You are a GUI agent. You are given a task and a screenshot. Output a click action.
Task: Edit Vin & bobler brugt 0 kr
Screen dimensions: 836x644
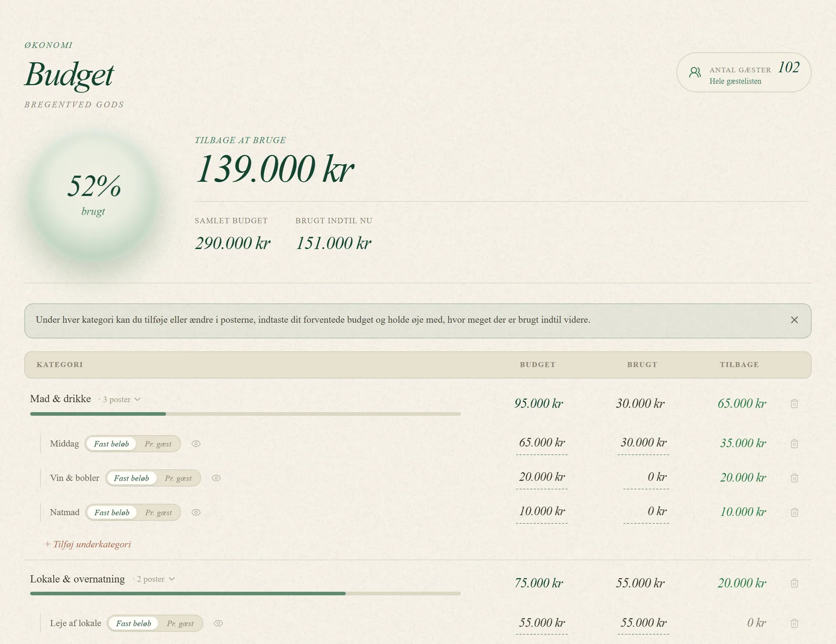(x=646, y=477)
